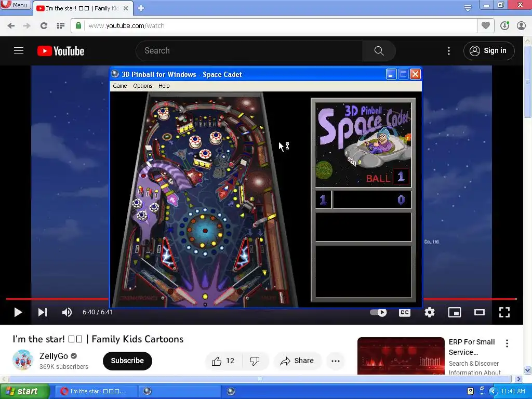Click the Sign in button
532x399 pixels.
tap(489, 51)
